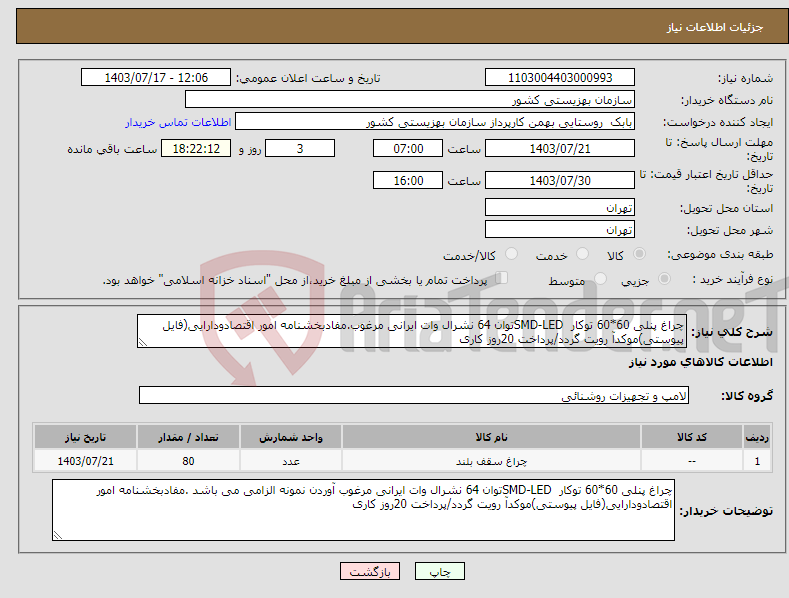Click the تاریخ نیاز column header
The height and width of the screenshot is (598, 789).
[86, 437]
